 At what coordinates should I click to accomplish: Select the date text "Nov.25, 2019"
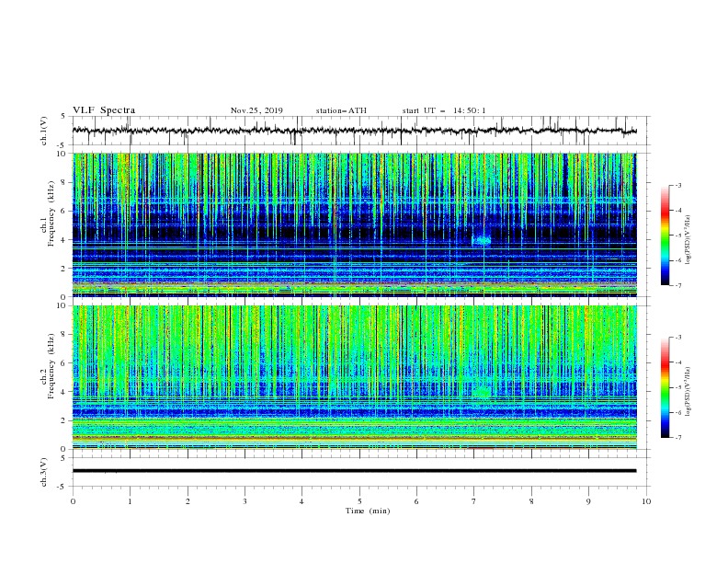pos(256,110)
